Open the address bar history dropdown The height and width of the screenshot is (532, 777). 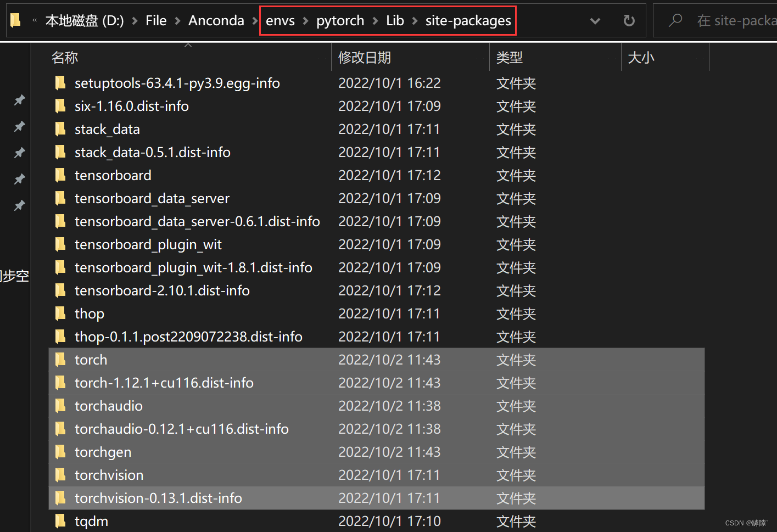tap(595, 21)
